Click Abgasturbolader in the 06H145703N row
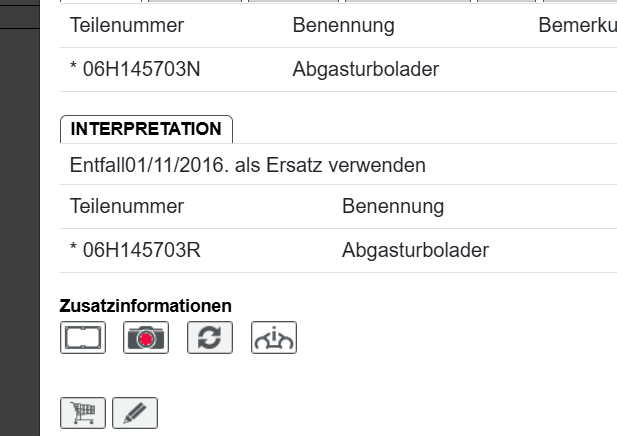617x436 pixels. click(366, 70)
